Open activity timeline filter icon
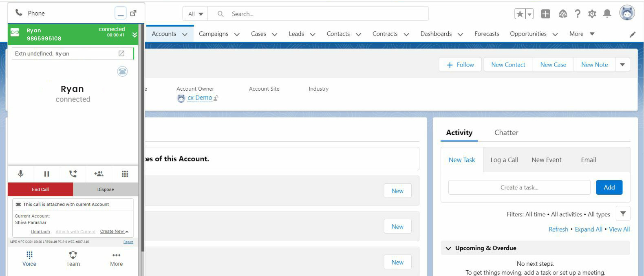 [623, 214]
